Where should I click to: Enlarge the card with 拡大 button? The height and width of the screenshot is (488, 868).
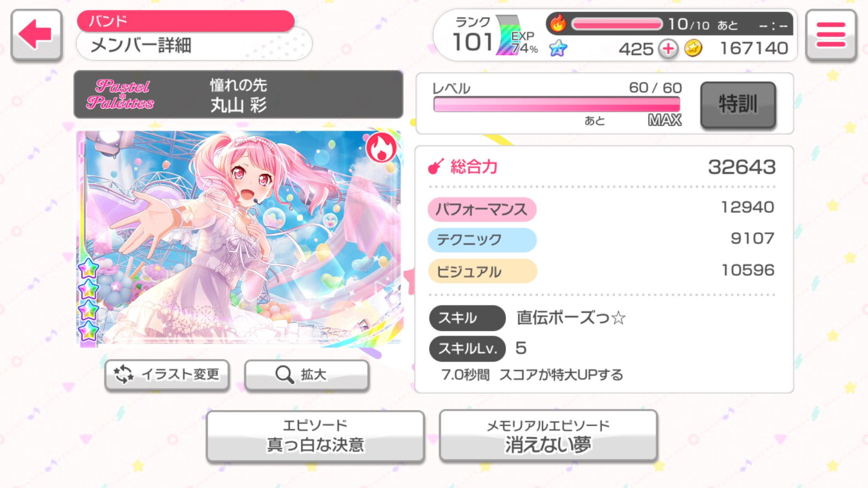(307, 374)
